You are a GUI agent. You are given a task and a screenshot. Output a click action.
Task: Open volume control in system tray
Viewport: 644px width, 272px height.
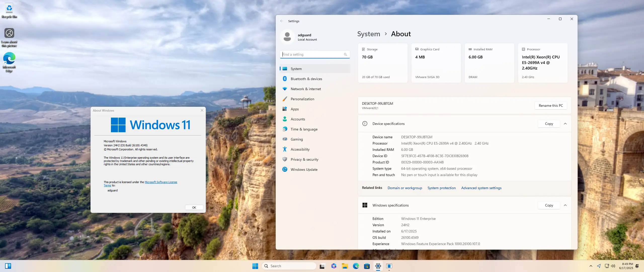click(613, 266)
